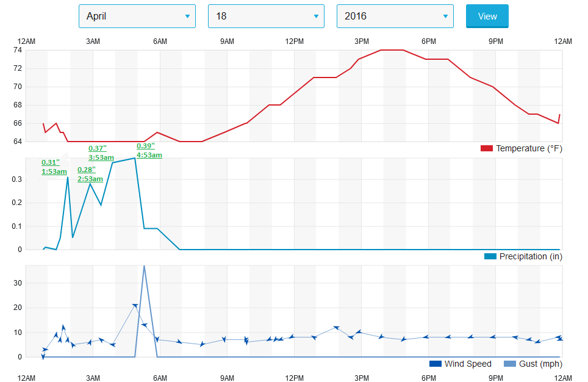588x382 pixels.
Task: Open the 2016 year dropdown
Action: pyautogui.click(x=395, y=16)
